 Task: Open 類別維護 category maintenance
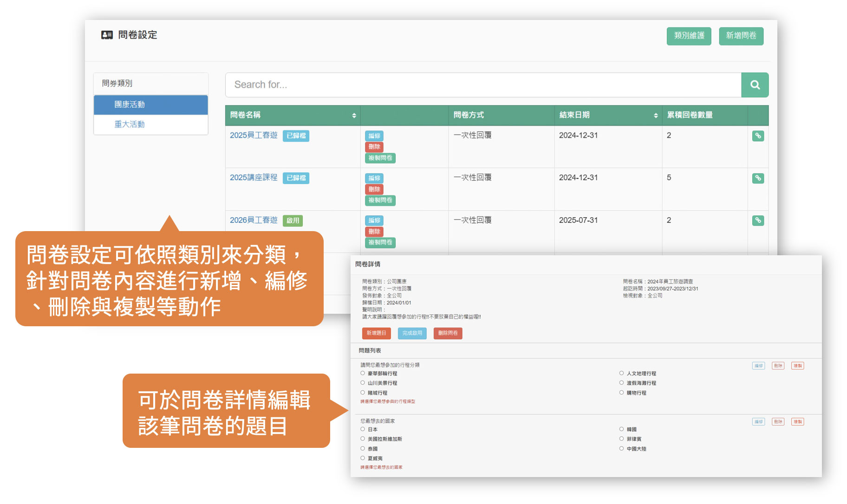(689, 36)
